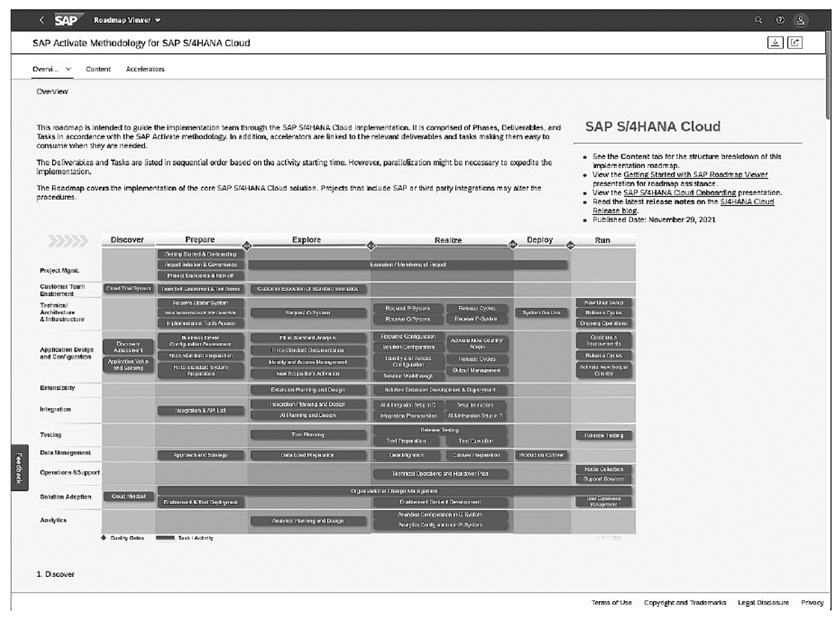Open the Feedback side panel
840x618 pixels.
[x=18, y=469]
